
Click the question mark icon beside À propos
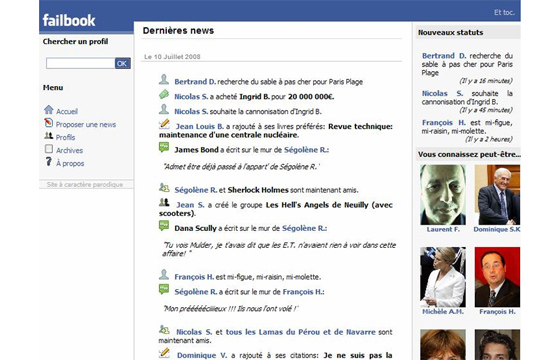click(49, 162)
